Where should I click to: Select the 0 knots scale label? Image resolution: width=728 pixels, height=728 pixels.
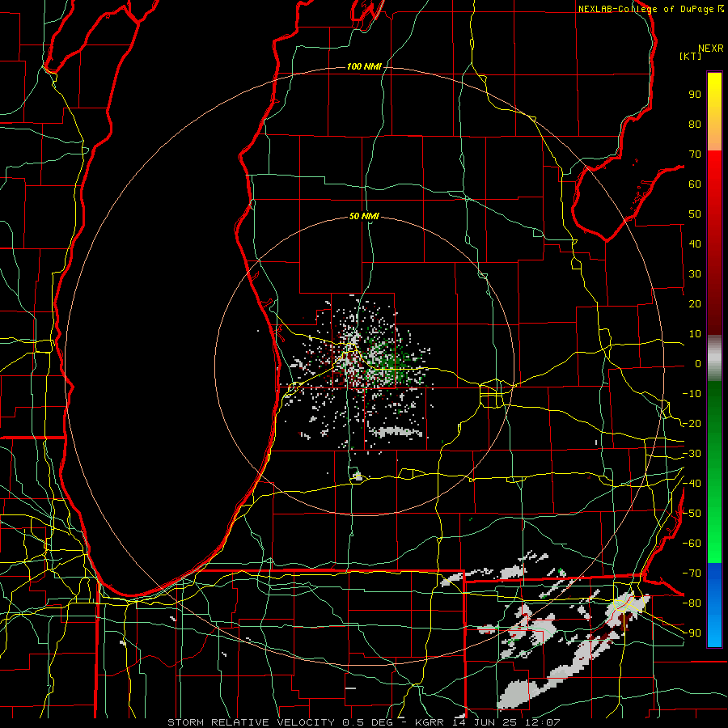point(698,363)
